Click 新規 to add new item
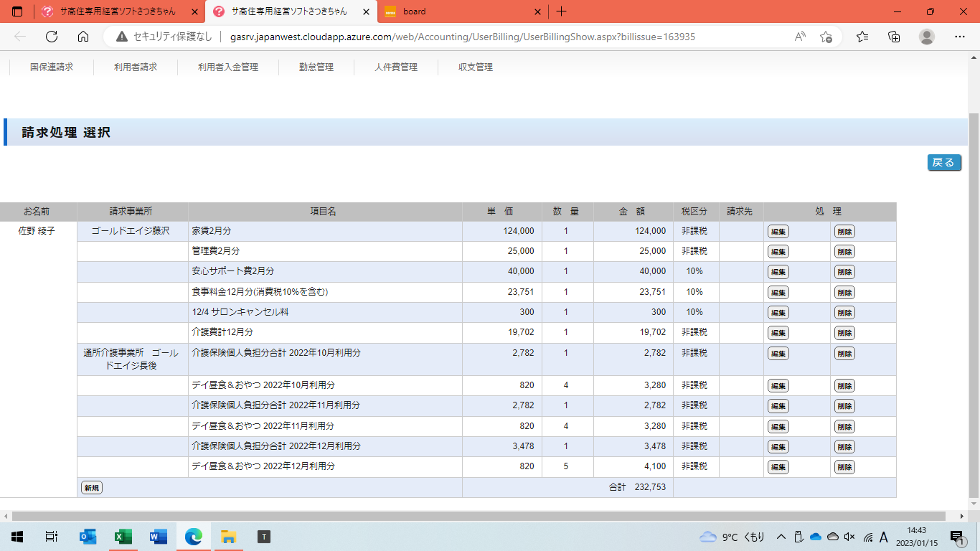This screenshot has height=551, width=980. coord(92,488)
